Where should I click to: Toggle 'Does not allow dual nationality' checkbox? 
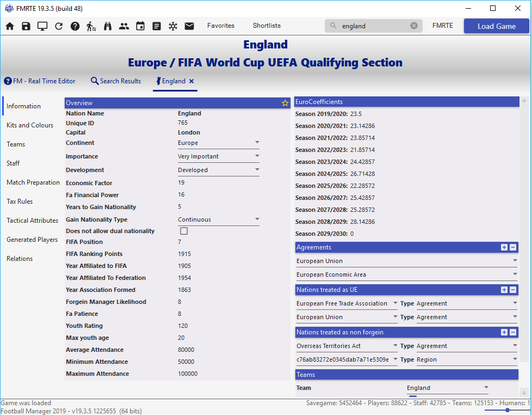pos(184,231)
